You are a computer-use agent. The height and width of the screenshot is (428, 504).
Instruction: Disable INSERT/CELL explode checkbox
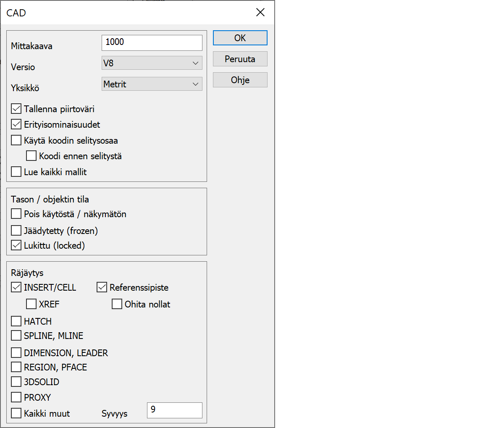pyautogui.click(x=16, y=287)
